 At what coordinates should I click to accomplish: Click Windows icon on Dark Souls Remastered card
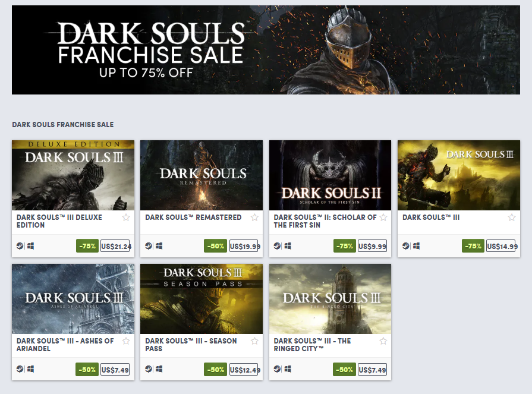(159, 245)
